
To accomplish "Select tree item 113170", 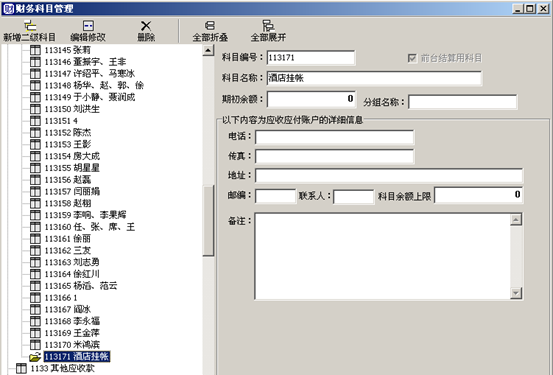I will [x=72, y=345].
